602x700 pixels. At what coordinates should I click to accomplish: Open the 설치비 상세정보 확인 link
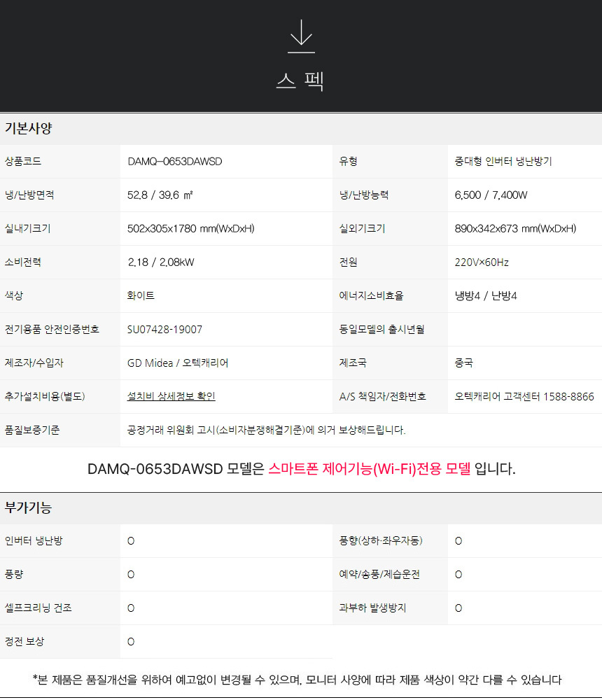[x=171, y=396]
